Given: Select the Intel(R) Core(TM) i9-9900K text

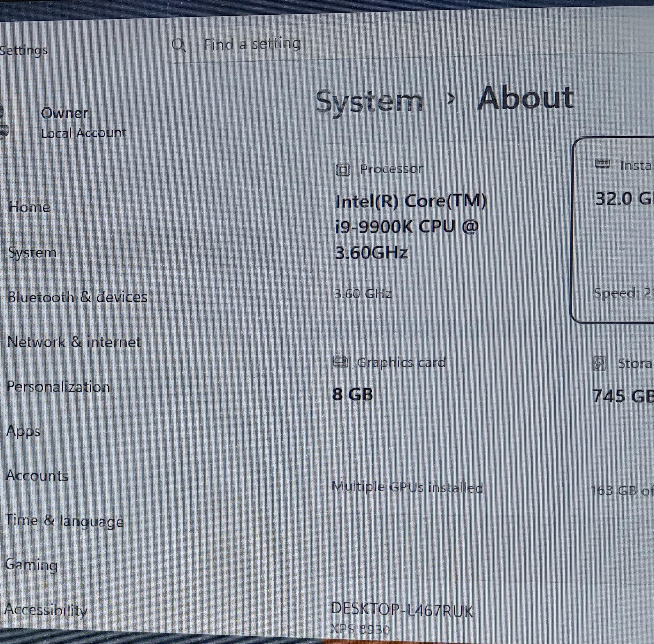Looking at the screenshot, I should coord(410,227).
